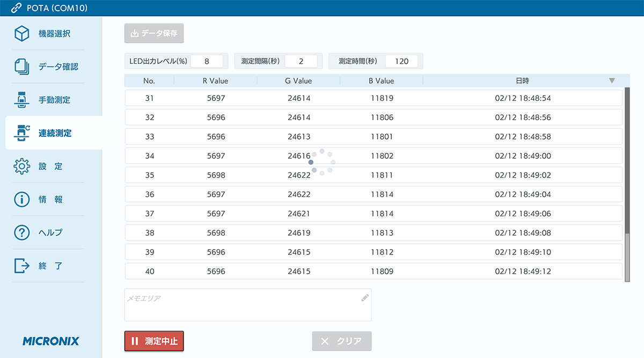Focus the LED出力レベル input field
This screenshot has width=644, height=358.
[207, 61]
